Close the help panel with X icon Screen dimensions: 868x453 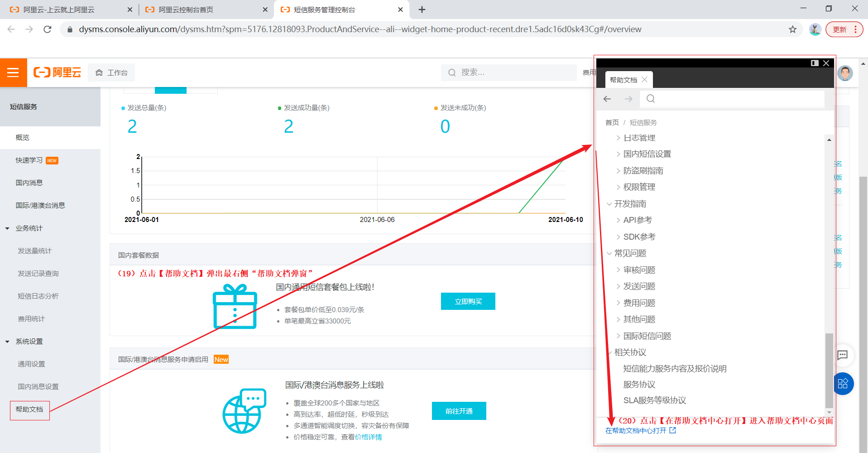coord(826,63)
